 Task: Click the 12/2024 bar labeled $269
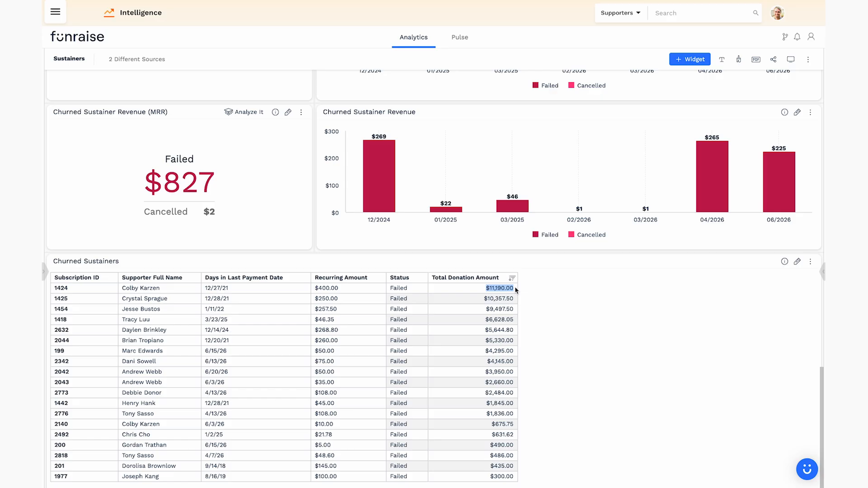click(379, 176)
